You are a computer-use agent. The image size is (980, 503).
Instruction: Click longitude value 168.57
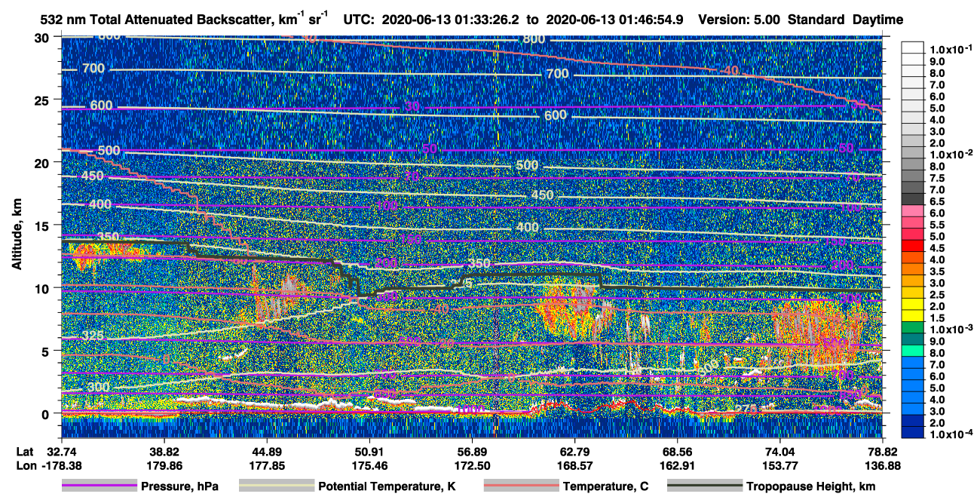pos(574,465)
